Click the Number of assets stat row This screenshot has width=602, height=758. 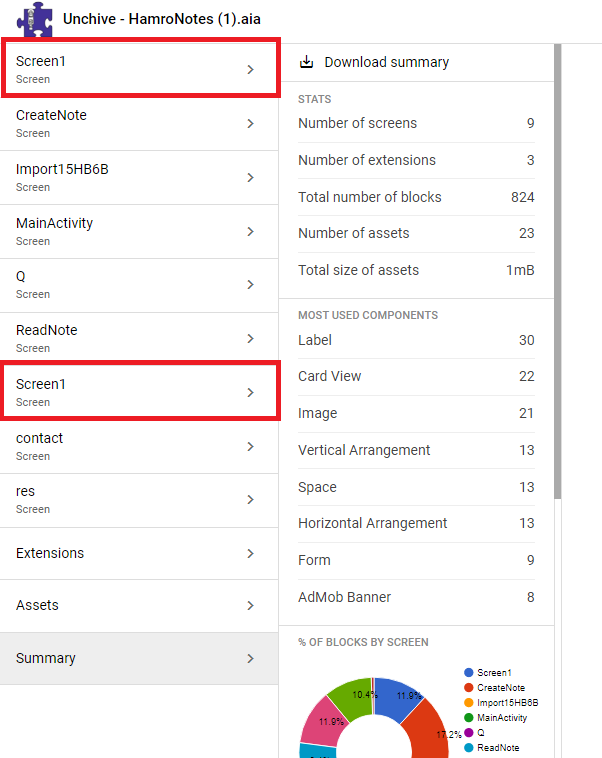416,233
